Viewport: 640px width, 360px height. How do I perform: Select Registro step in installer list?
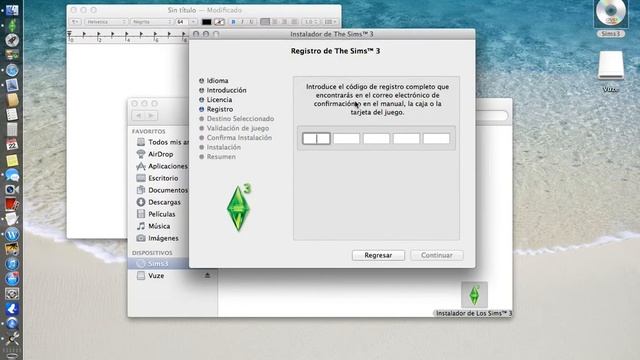(220, 109)
